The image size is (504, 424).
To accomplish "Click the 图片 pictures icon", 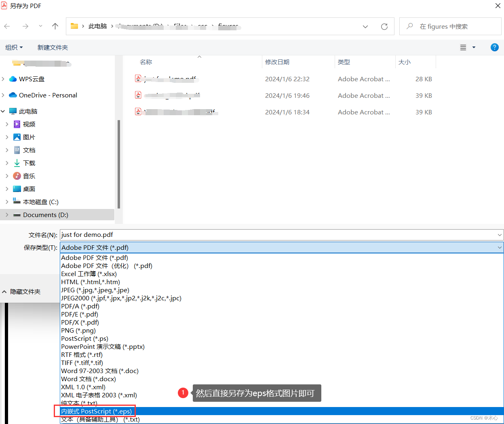I will click(17, 137).
